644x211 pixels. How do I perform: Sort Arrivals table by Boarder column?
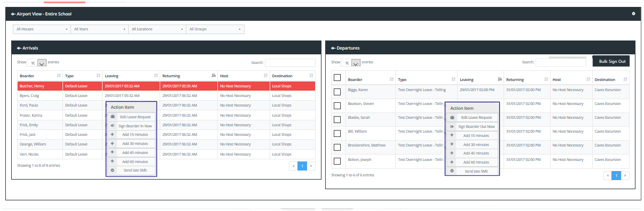(40, 76)
